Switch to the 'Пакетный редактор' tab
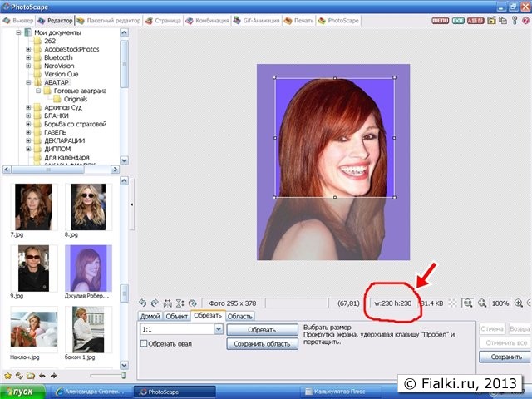 [x=111, y=19]
